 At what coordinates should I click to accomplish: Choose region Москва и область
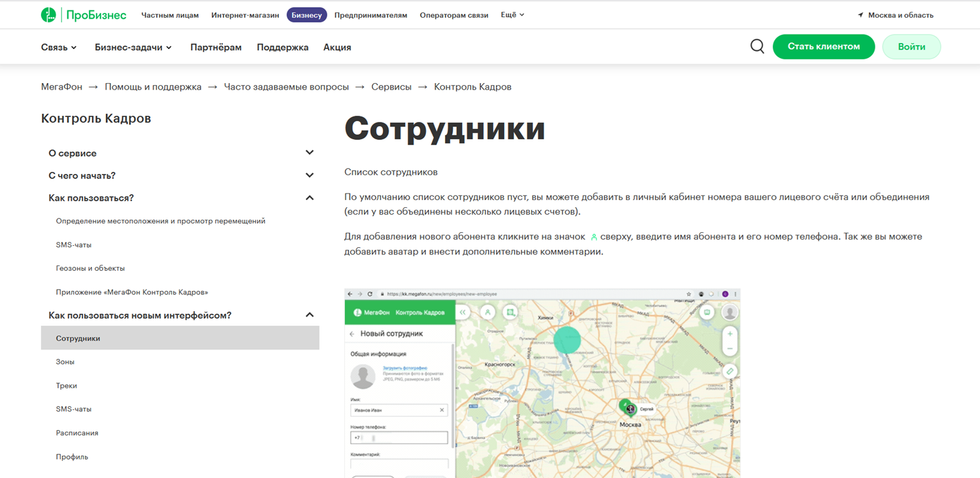896,15
